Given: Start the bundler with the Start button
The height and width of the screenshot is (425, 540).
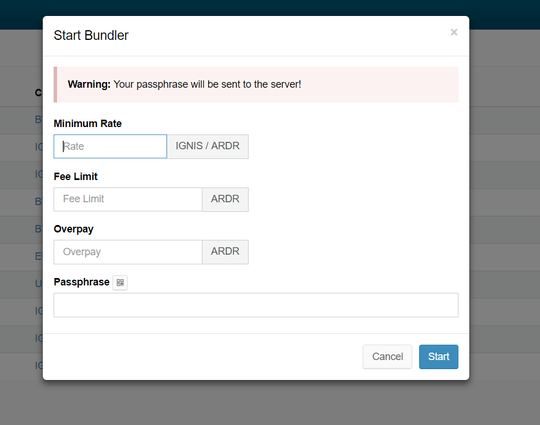Looking at the screenshot, I should 438,357.
